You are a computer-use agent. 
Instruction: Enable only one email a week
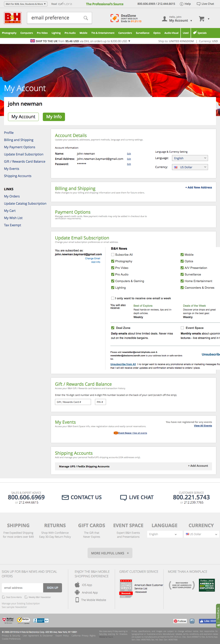point(113,298)
